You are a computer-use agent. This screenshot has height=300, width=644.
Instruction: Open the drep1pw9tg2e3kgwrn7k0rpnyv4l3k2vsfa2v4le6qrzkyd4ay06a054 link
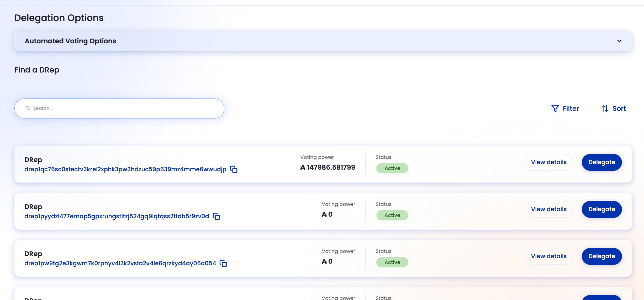click(x=120, y=263)
